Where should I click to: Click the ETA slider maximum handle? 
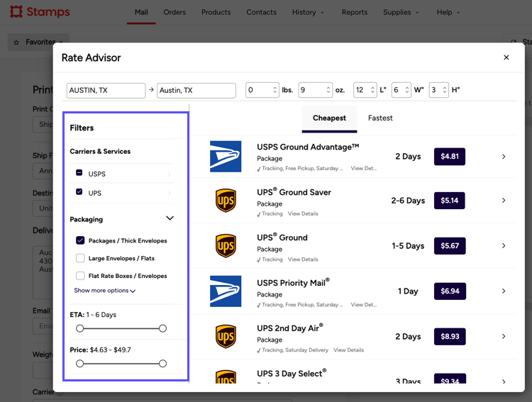pyautogui.click(x=163, y=328)
